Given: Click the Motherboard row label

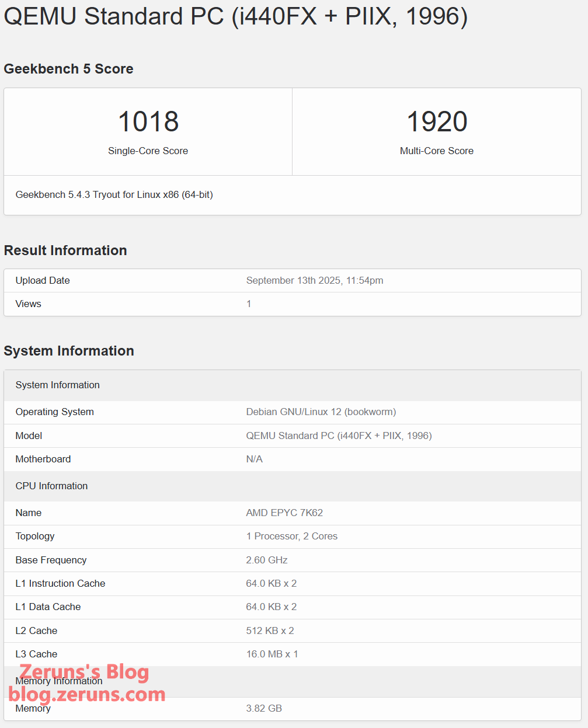Looking at the screenshot, I should coord(43,459).
